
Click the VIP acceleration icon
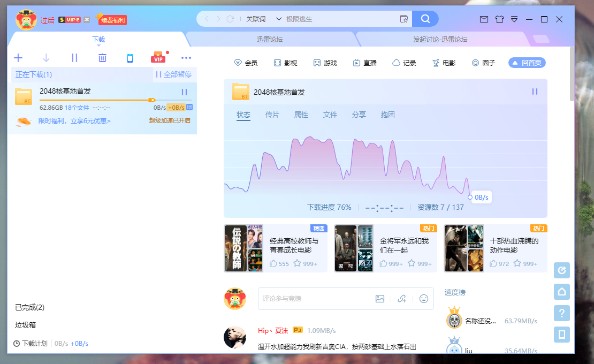158,57
